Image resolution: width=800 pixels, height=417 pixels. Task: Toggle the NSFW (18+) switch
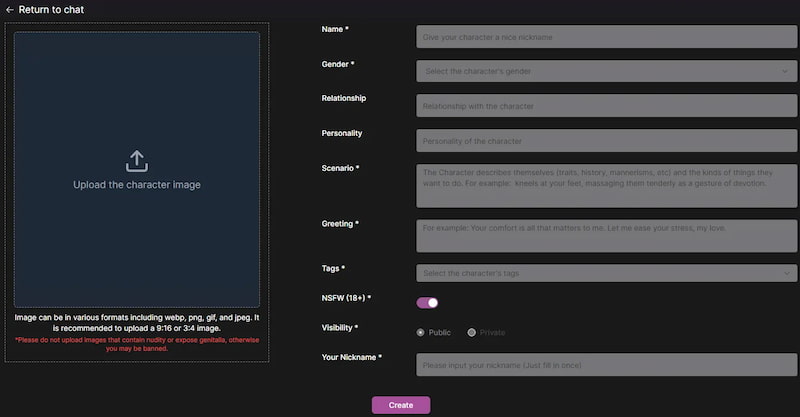pos(427,303)
